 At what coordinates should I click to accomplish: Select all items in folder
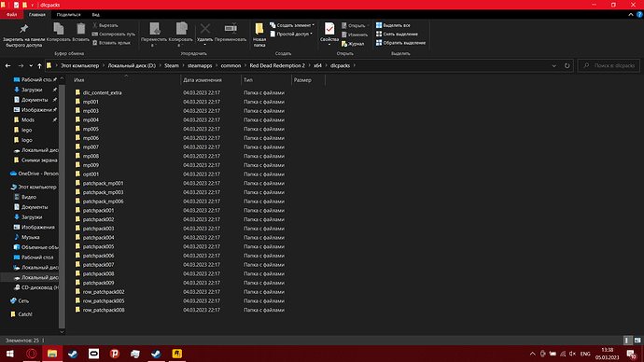point(393,25)
